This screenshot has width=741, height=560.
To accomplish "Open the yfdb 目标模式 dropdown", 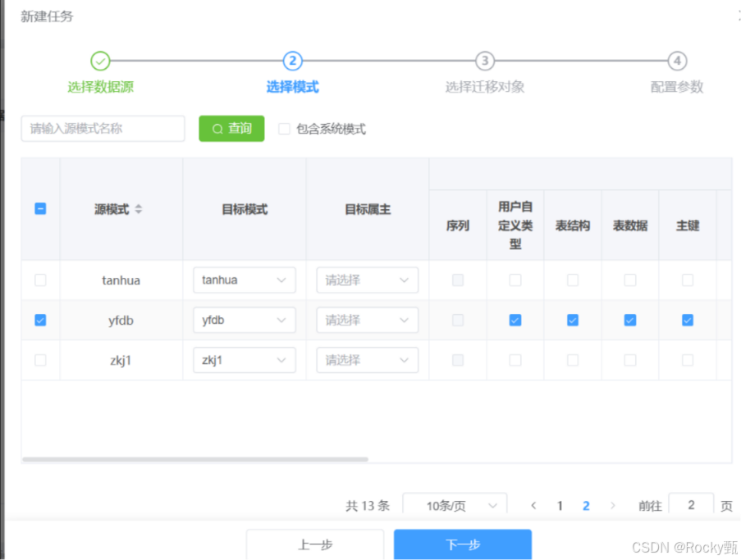I will tap(245, 320).
